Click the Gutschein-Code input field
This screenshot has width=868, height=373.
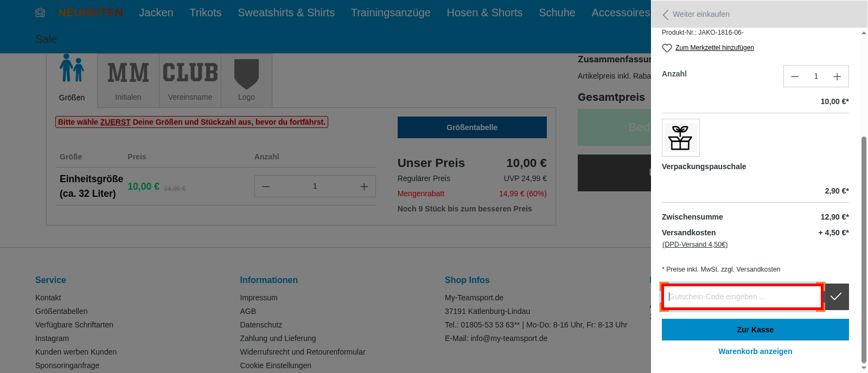tap(741, 297)
